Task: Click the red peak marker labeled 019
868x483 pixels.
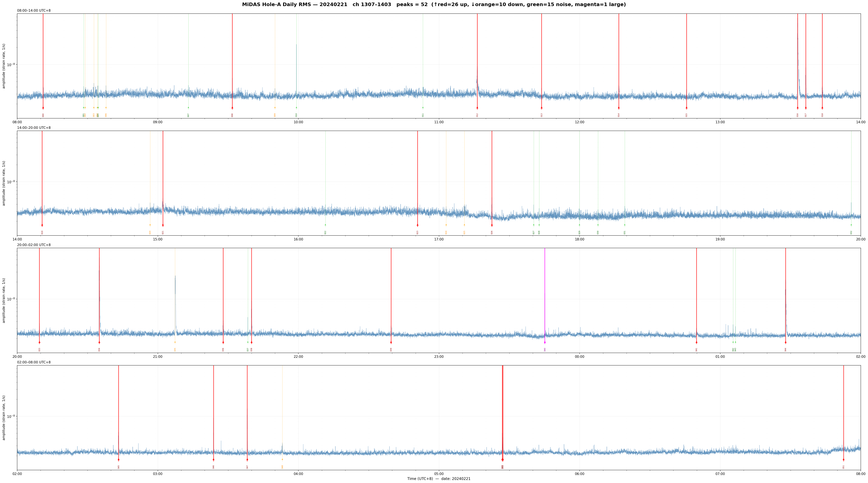Action: point(42,225)
